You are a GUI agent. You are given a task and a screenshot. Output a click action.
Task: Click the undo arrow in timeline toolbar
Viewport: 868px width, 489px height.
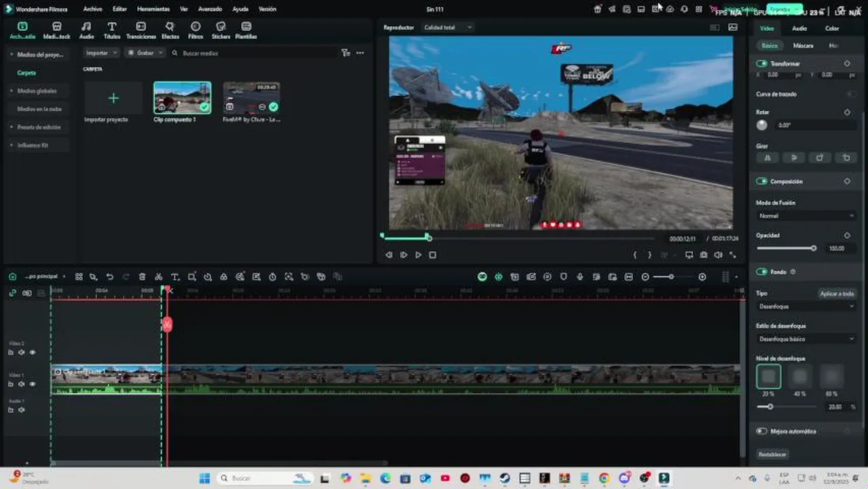point(109,276)
